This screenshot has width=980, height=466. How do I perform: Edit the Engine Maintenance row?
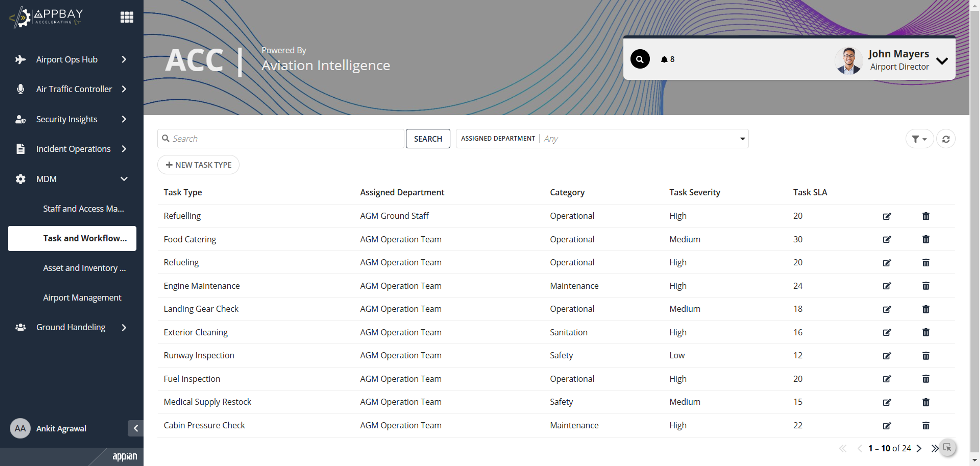[x=887, y=286]
